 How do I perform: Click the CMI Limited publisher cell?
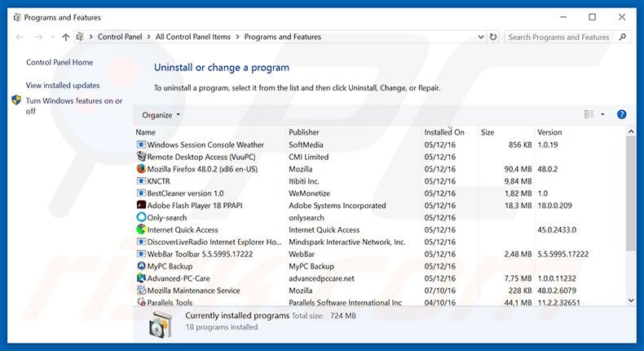pyautogui.click(x=308, y=157)
